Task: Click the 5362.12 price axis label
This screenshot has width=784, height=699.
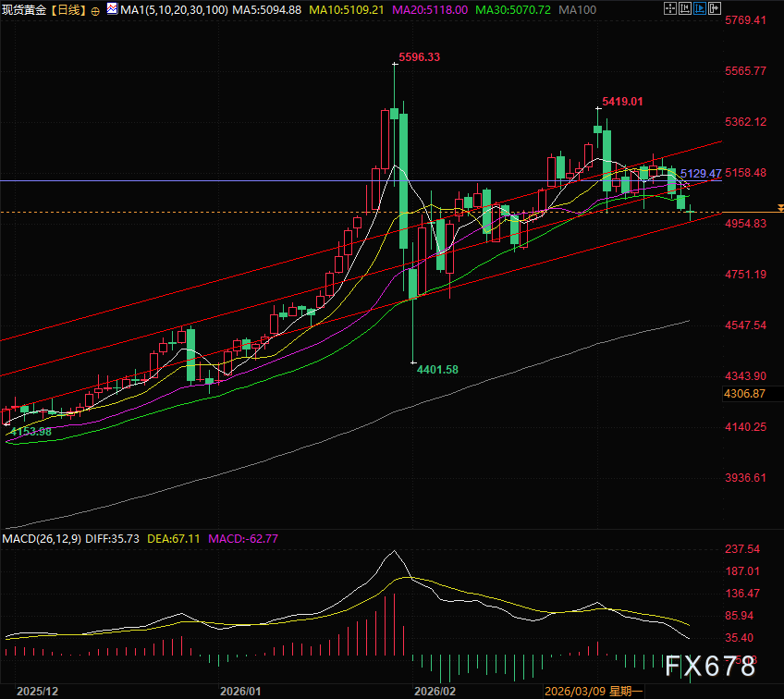Action: tap(745, 122)
